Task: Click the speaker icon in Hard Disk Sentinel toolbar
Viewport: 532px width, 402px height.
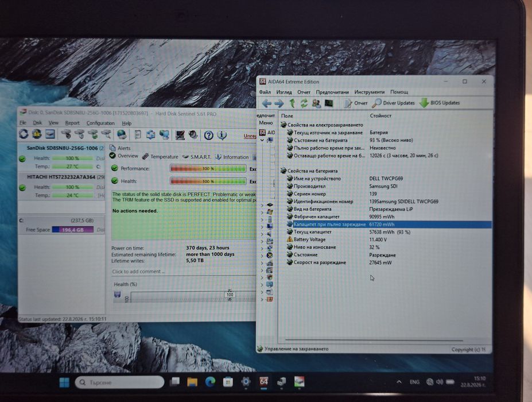Action: coord(193,135)
